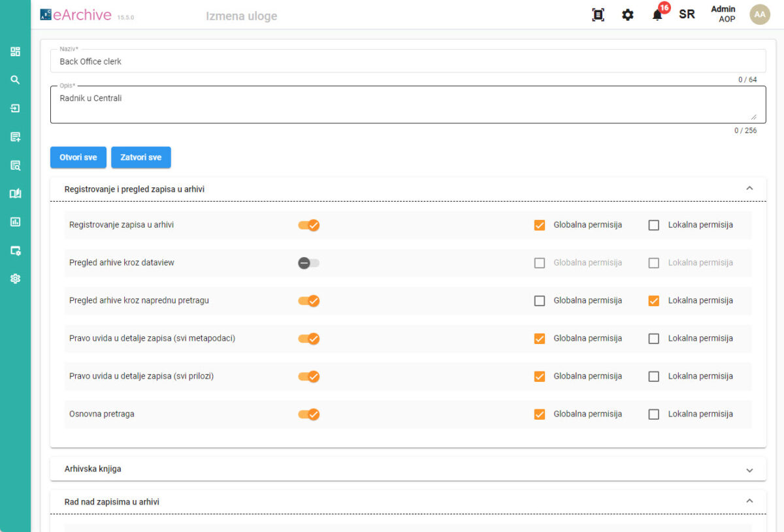Collapse Registrovanje i pregled zapisa u arhivi section
Screen dimensions: 784x532
pos(749,189)
